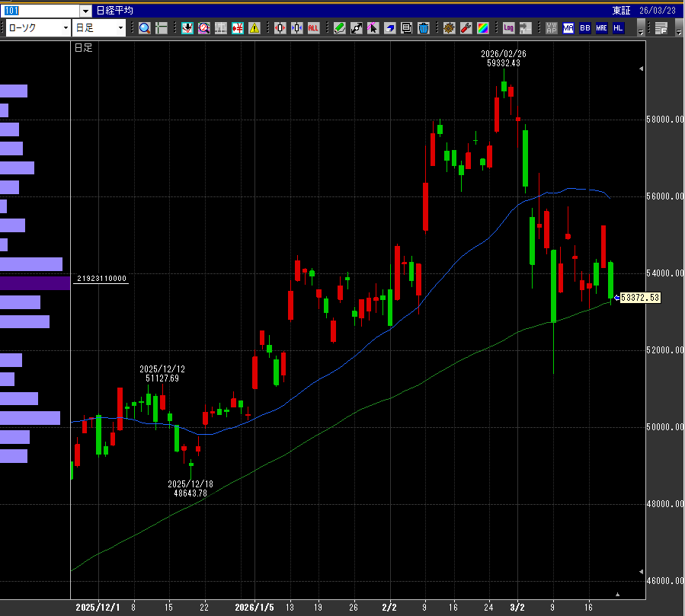Click the 46000.00 price axis label

click(x=664, y=581)
